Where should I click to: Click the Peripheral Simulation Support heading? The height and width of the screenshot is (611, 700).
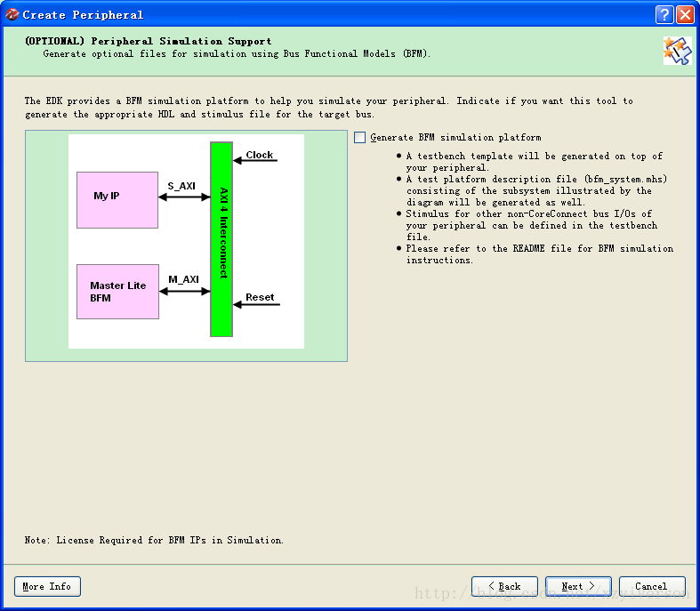[x=149, y=41]
